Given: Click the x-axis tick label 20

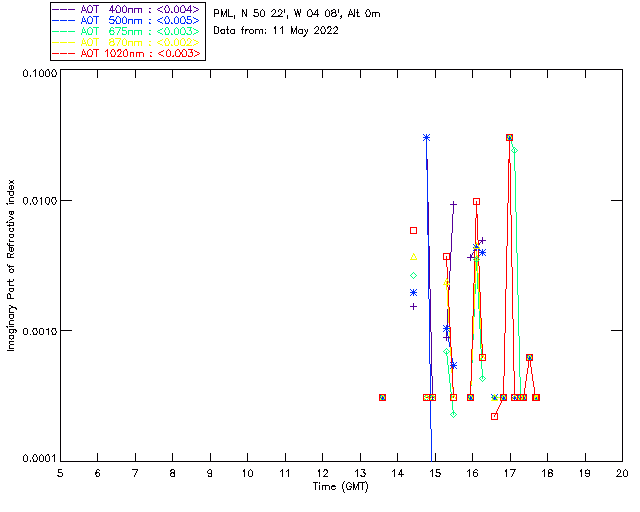Looking at the screenshot, I should 622,474.
